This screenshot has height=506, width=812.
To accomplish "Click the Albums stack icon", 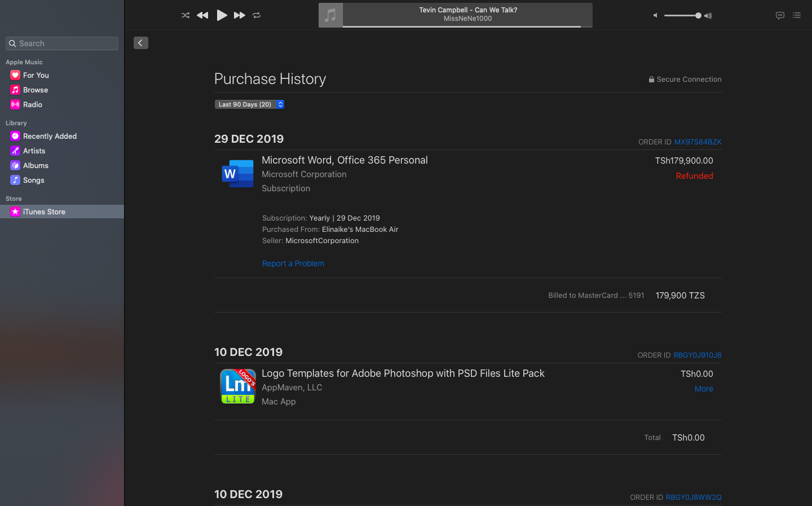I will point(15,165).
